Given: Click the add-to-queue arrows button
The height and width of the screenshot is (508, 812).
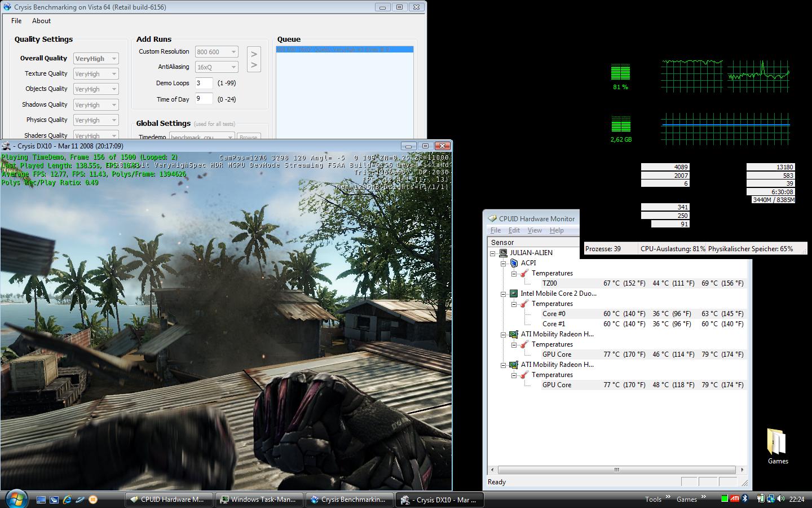Looking at the screenshot, I should 254,60.
